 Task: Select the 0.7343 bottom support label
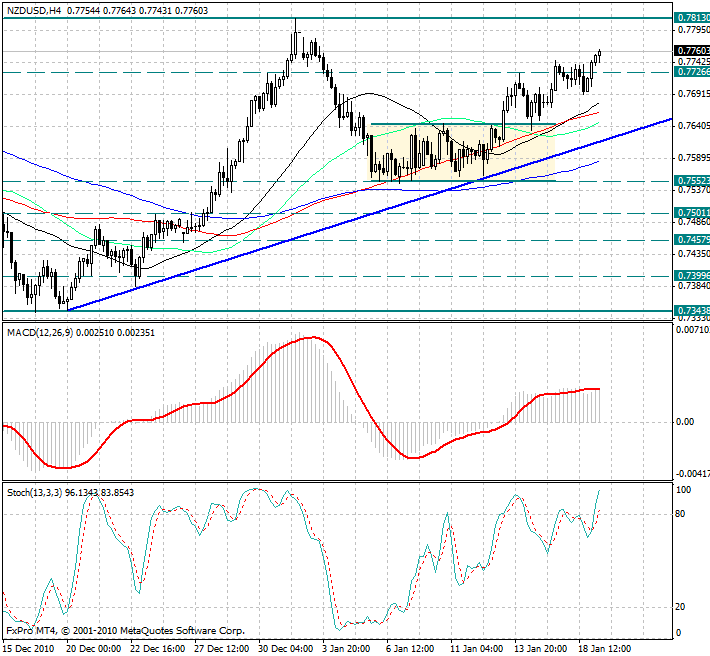point(692,311)
